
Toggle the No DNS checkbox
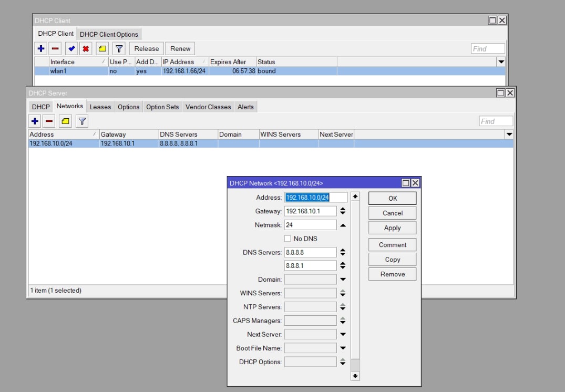(287, 239)
